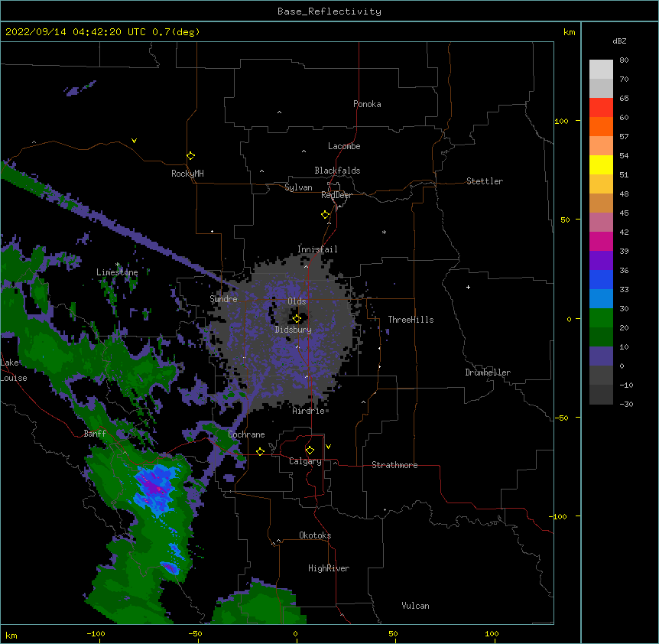The width and height of the screenshot is (659, 644).
Task: Click the RockyMH label
Action: tap(187, 174)
